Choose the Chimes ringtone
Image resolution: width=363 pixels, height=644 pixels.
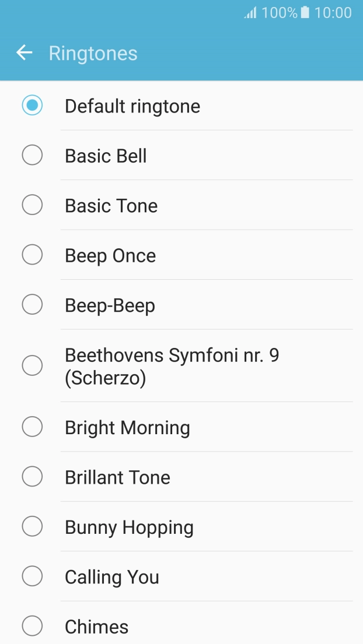[32, 626]
